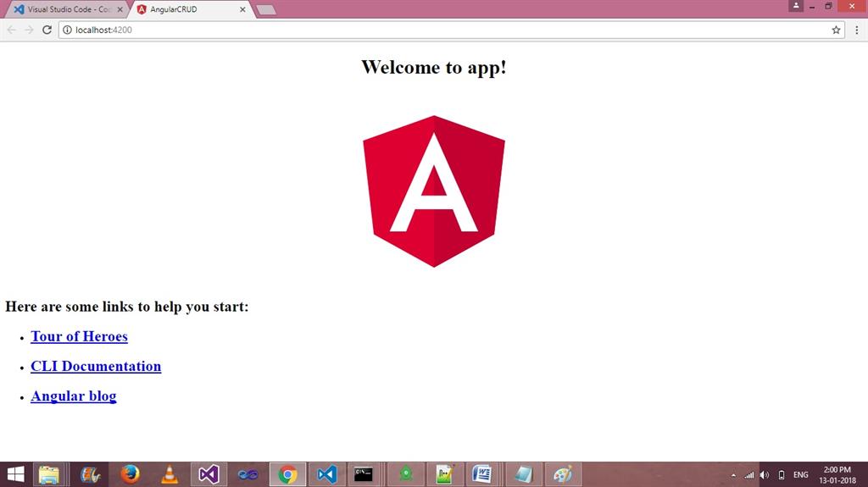Screen dimensions: 868x487
Task: Open the Paint palette icon in taskbar
Action: point(563,474)
